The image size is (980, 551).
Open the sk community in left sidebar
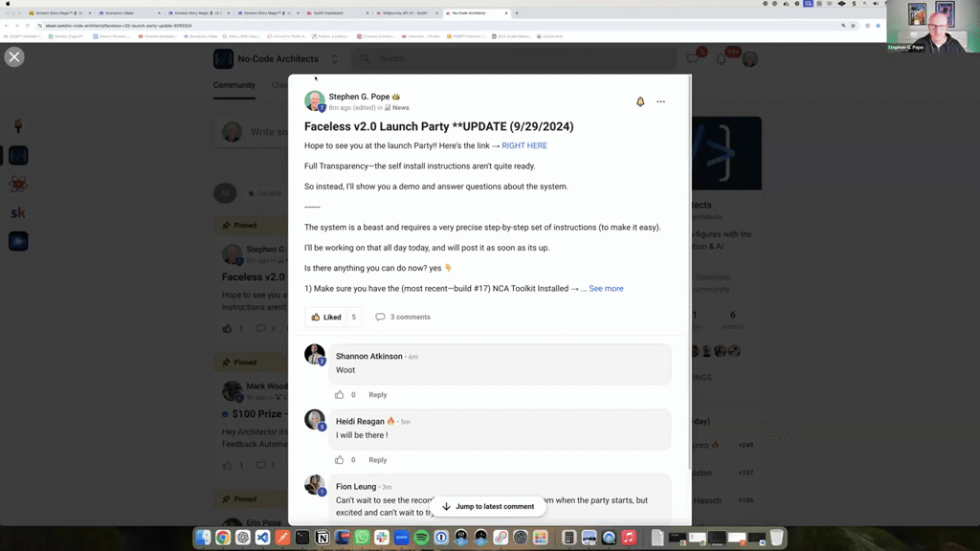[18, 213]
